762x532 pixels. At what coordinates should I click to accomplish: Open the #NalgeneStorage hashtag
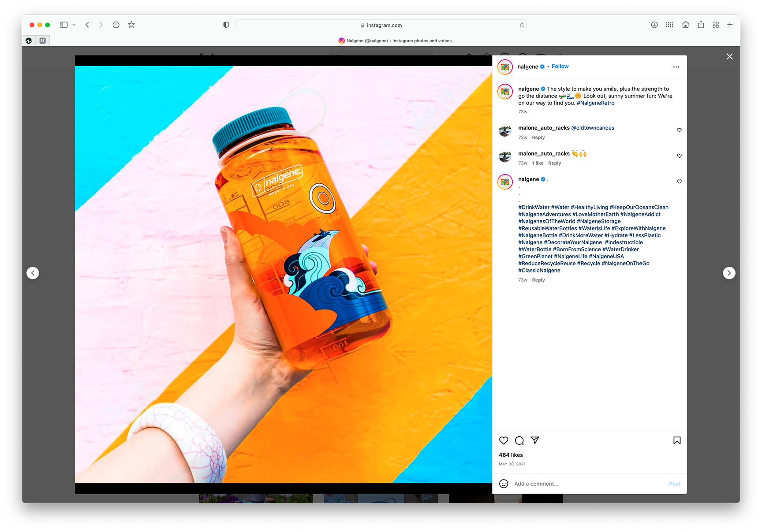(599, 221)
